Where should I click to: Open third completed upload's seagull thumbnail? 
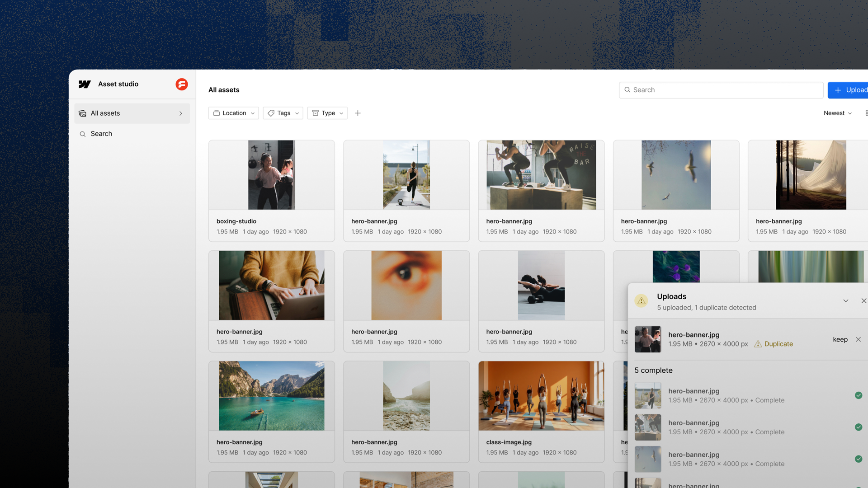(x=648, y=459)
